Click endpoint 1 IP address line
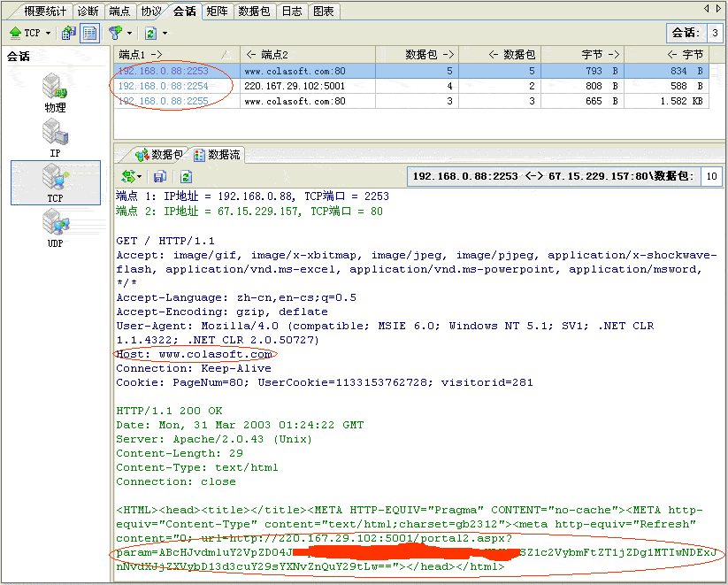The height and width of the screenshot is (585, 728). pyautogui.click(x=253, y=196)
